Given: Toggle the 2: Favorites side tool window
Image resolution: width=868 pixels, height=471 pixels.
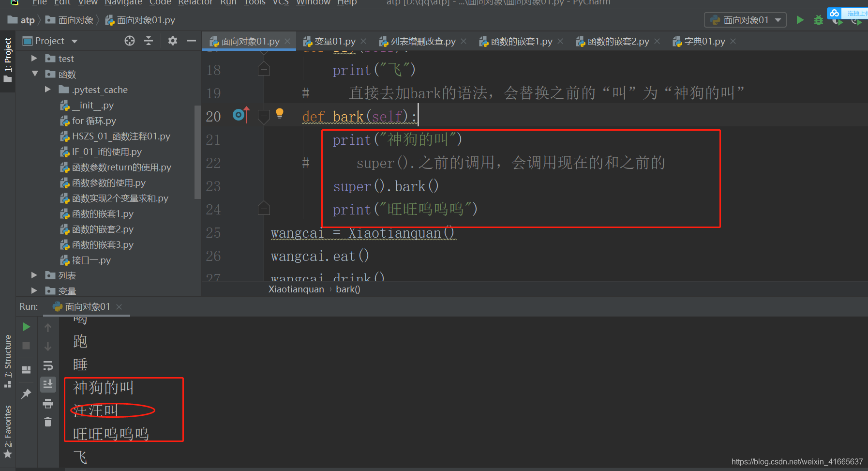Looking at the screenshot, I should pos(8,431).
